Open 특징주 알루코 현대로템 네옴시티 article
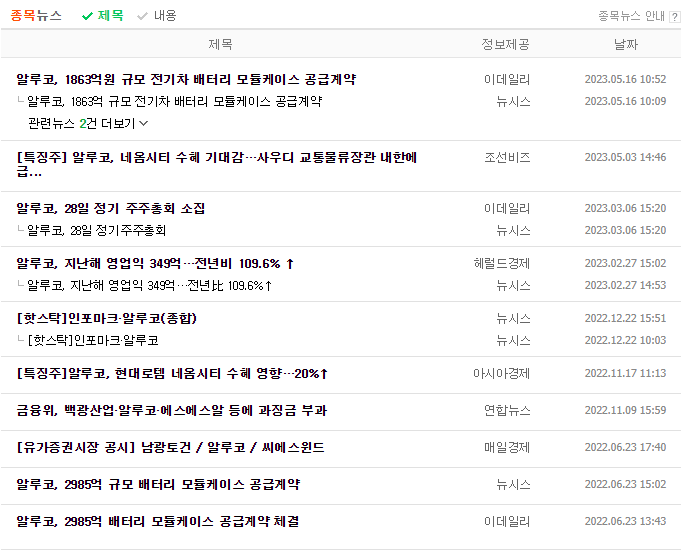 173,374
